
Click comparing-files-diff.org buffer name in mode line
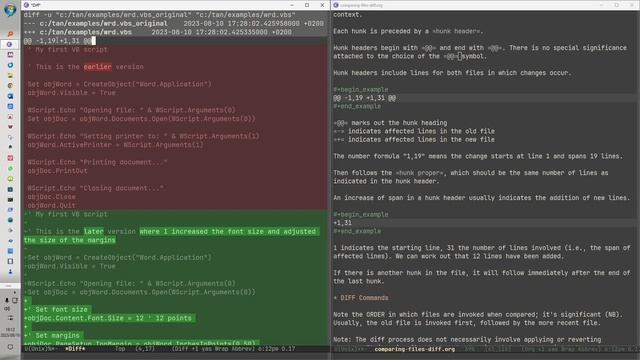coord(414,349)
